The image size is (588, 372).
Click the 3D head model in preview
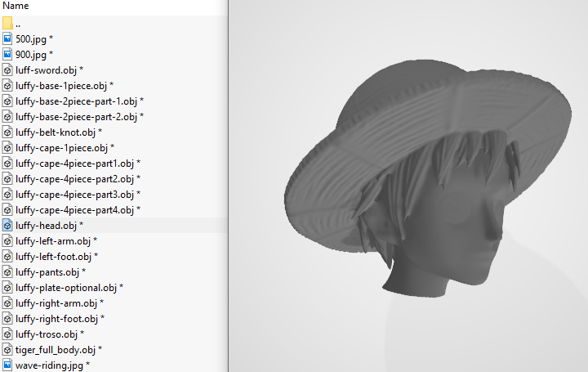coord(427,180)
